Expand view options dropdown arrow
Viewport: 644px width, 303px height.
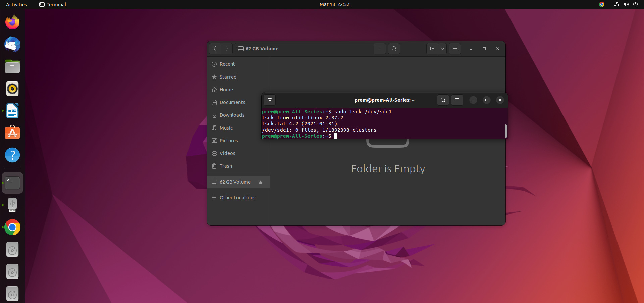pyautogui.click(x=442, y=49)
